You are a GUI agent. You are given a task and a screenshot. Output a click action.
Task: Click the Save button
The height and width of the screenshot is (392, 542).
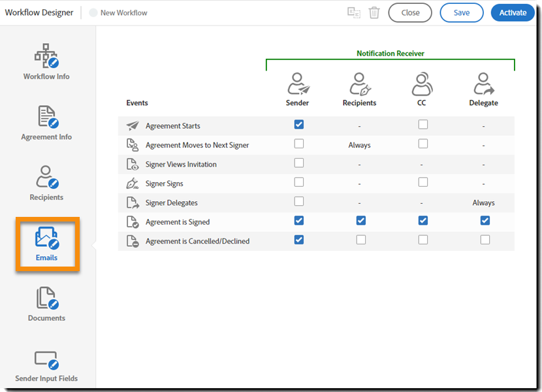tap(462, 12)
